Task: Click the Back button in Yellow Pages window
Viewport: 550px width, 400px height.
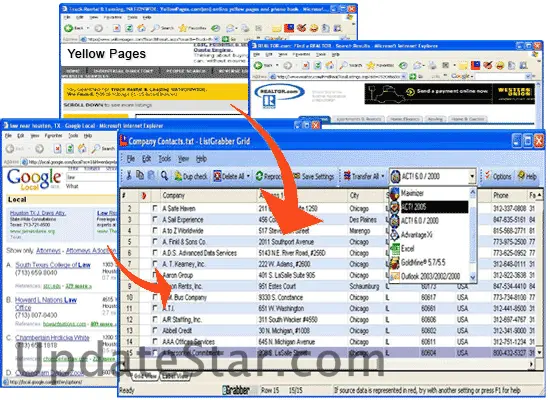Action: click(x=74, y=28)
